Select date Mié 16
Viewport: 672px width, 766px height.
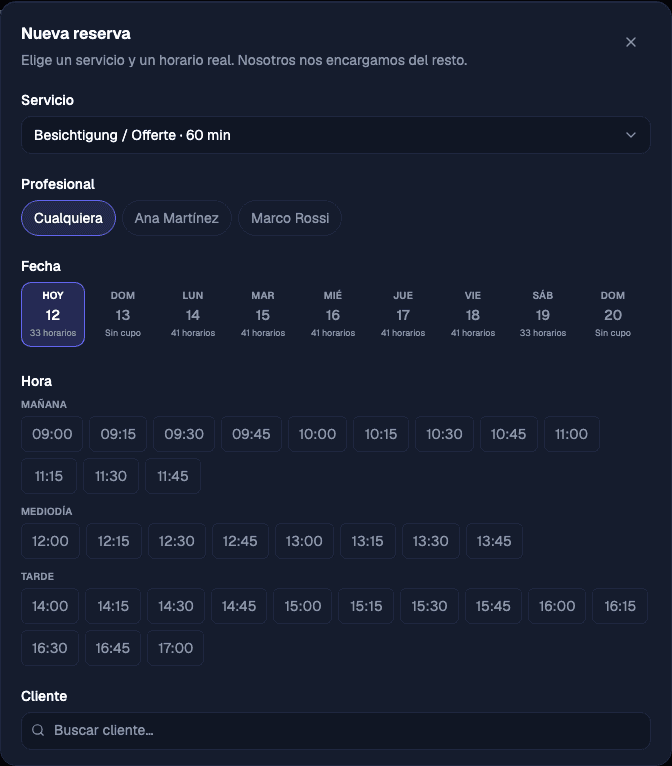tap(333, 314)
